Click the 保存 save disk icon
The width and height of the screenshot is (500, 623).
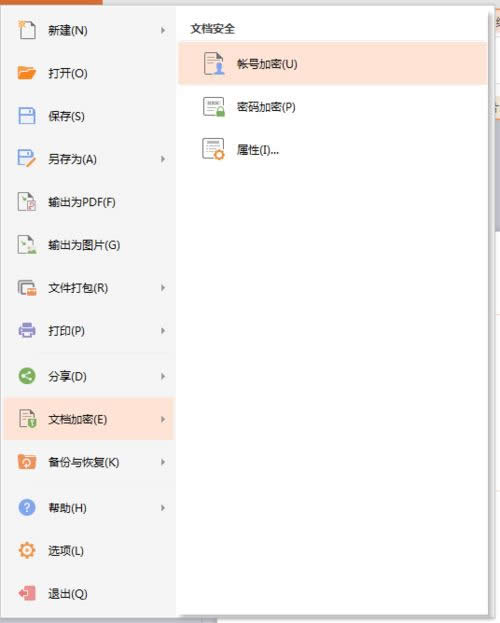(27, 116)
